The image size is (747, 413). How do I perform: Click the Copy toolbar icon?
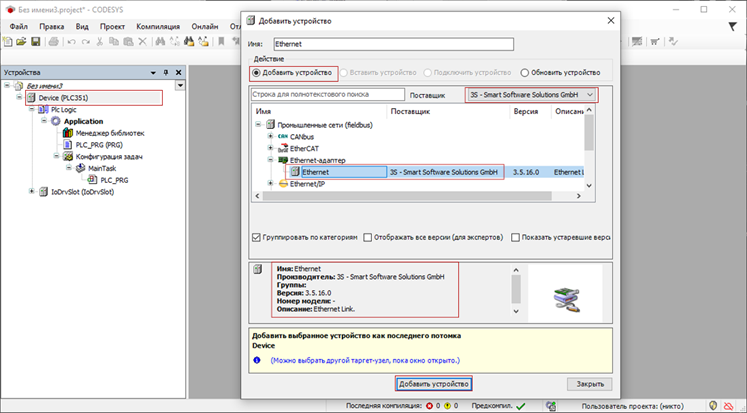[114, 42]
